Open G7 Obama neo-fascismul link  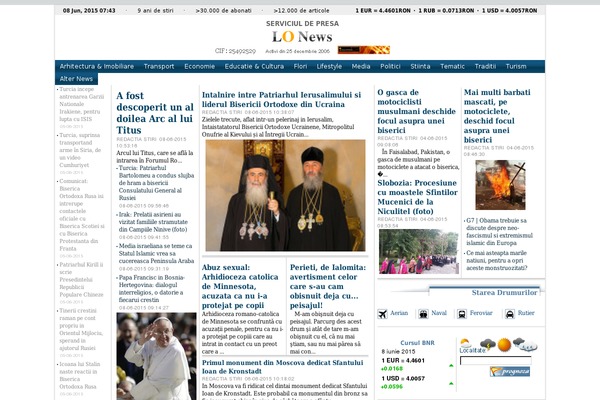pyautogui.click(x=499, y=232)
